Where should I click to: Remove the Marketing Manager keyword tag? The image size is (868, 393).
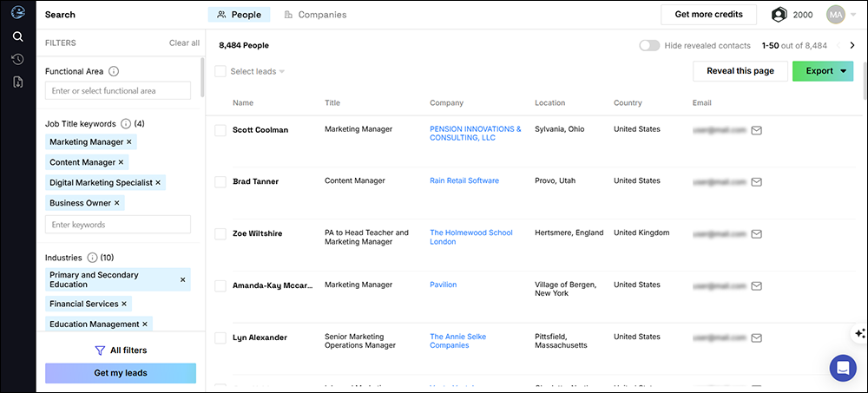click(129, 141)
